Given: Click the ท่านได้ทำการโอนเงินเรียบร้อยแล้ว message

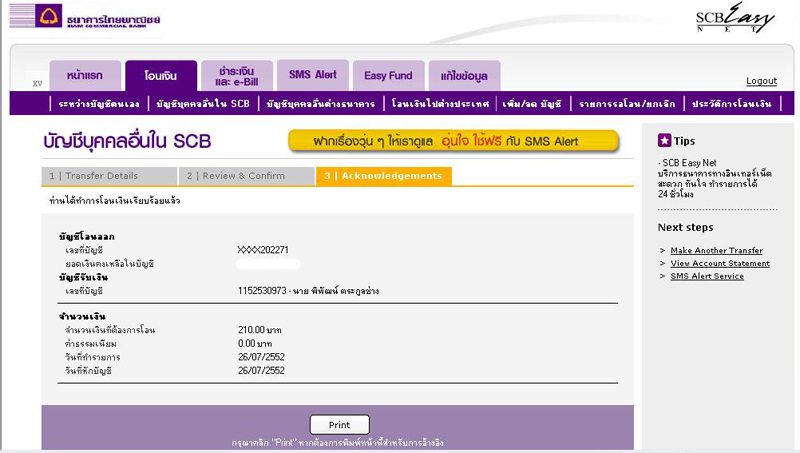Looking at the screenshot, I should pos(114,200).
